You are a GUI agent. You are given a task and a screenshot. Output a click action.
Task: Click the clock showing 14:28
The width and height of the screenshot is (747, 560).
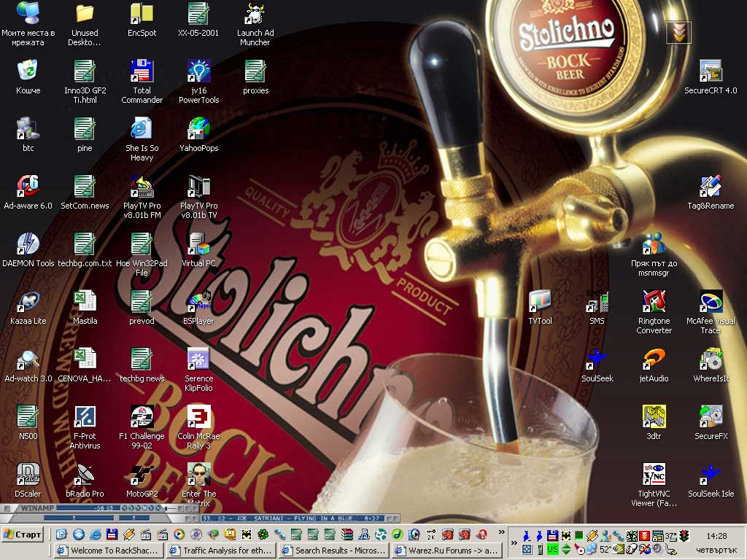coord(716,536)
